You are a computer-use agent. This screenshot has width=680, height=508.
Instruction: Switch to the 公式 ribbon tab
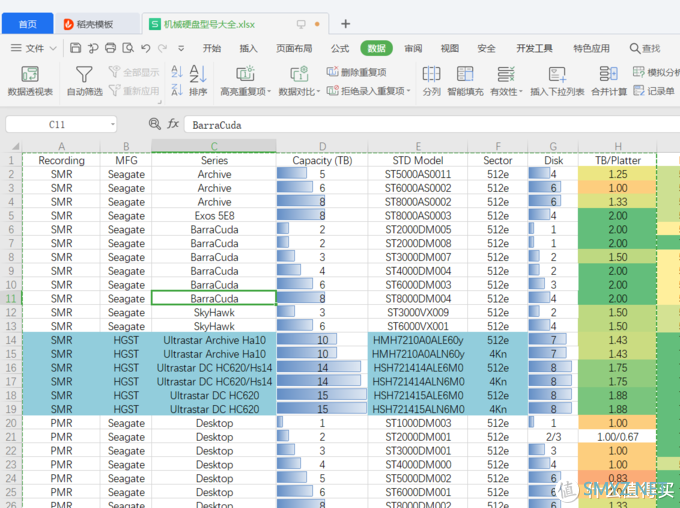[340, 48]
